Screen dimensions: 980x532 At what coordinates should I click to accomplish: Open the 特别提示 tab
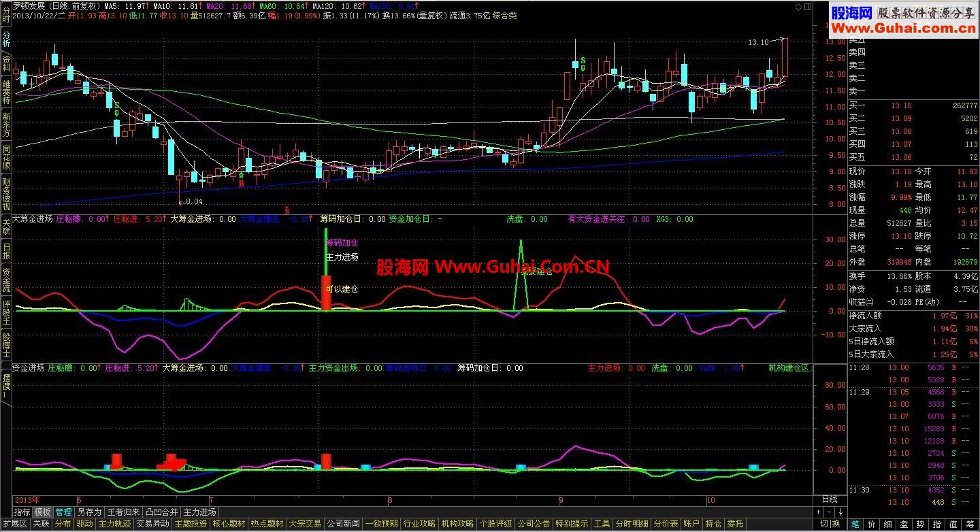572,524
